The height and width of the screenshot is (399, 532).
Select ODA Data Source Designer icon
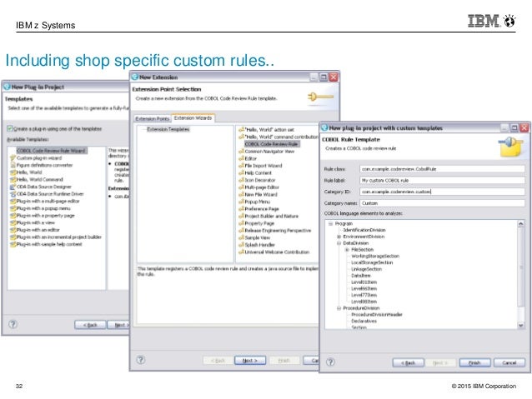tap(13, 187)
